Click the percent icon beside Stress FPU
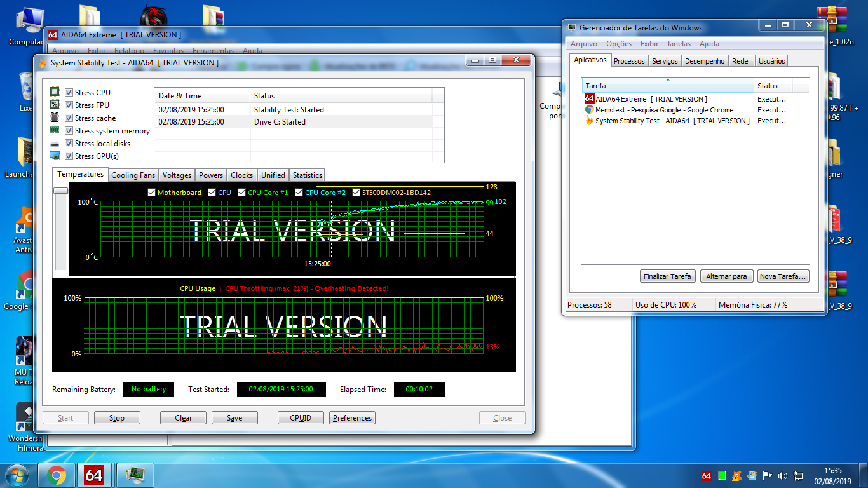 pos(55,105)
